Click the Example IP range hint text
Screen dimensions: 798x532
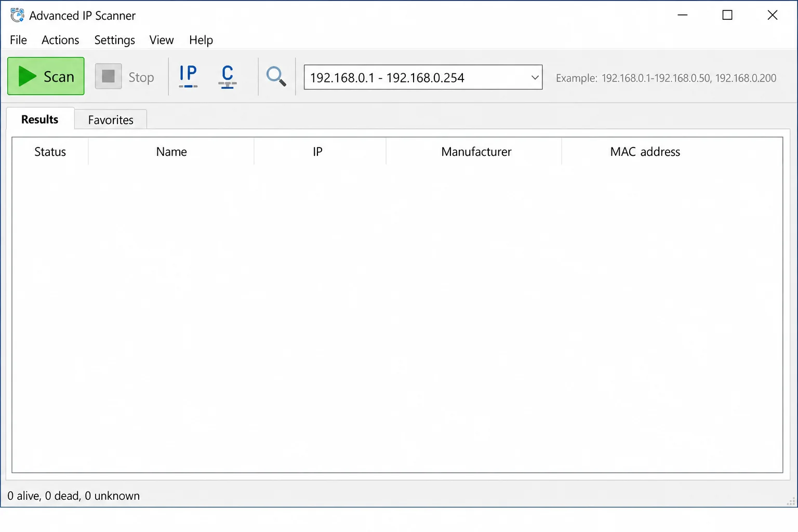666,78
